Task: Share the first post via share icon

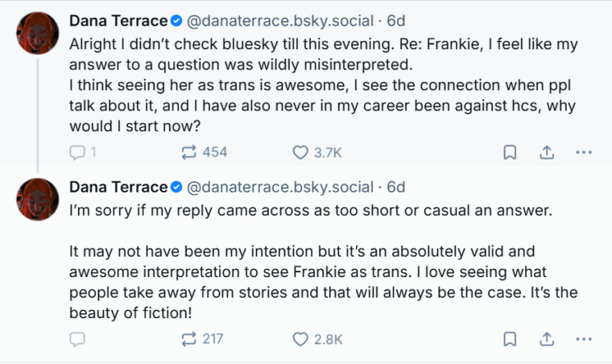Action: (546, 151)
